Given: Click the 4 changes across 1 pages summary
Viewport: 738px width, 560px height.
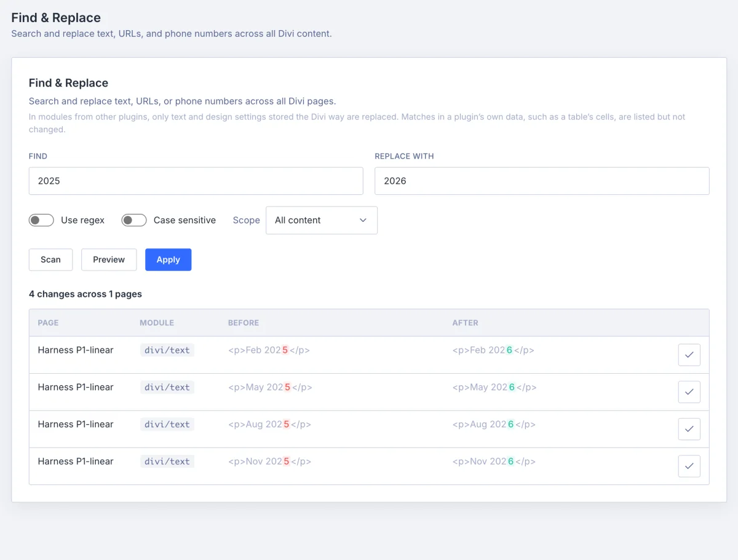Looking at the screenshot, I should coord(85,294).
